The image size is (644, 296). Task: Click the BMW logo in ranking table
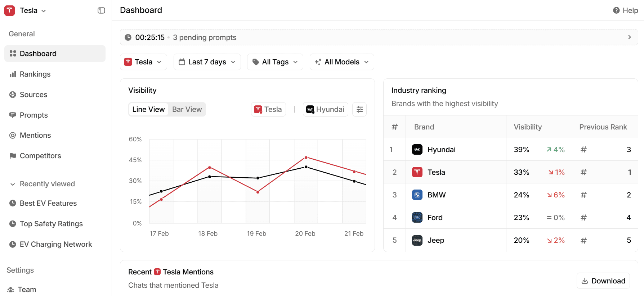click(x=417, y=195)
